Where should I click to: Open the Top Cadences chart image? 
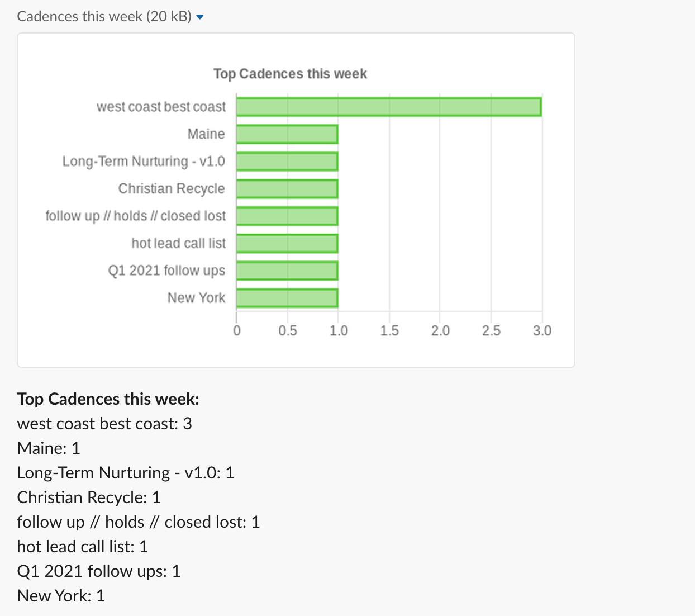point(296,200)
